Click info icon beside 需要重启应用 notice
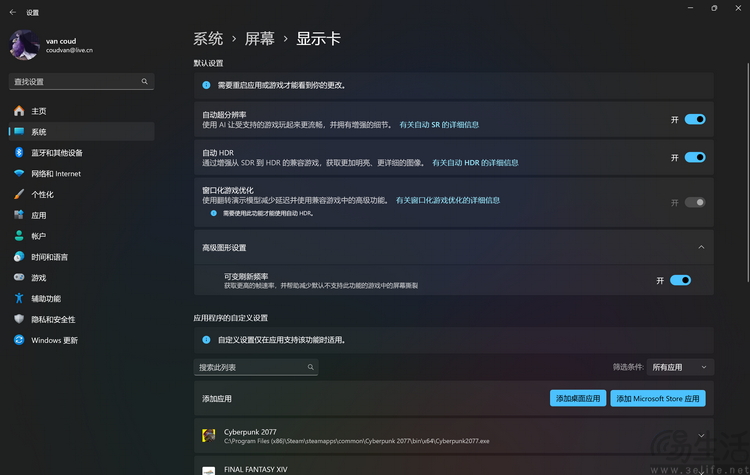The image size is (750, 475). (x=206, y=85)
